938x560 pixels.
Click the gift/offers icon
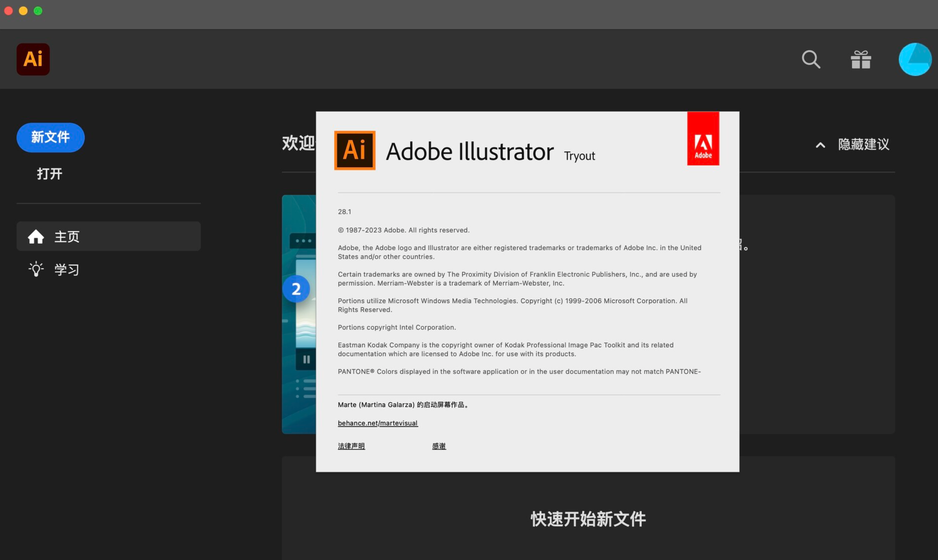pos(861,59)
